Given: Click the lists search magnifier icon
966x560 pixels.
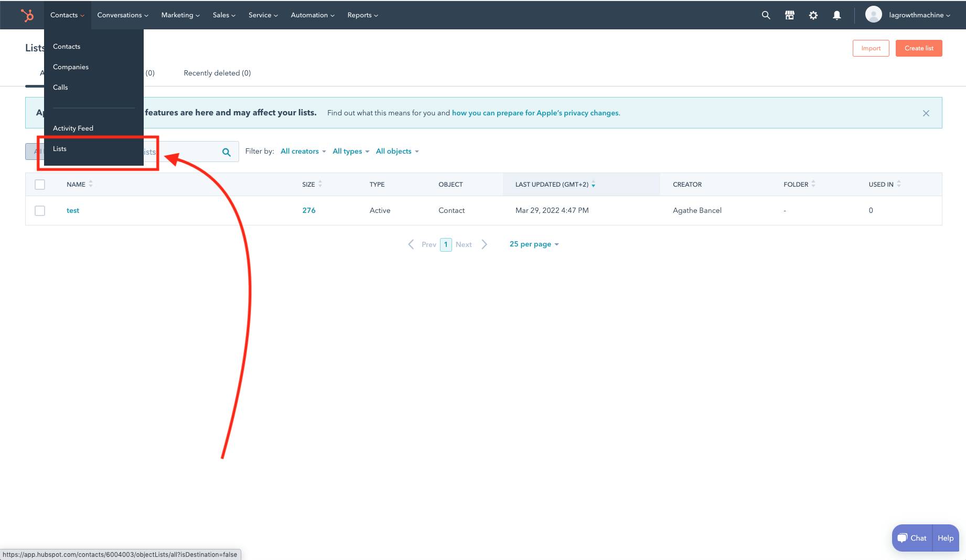Looking at the screenshot, I should pos(227,152).
